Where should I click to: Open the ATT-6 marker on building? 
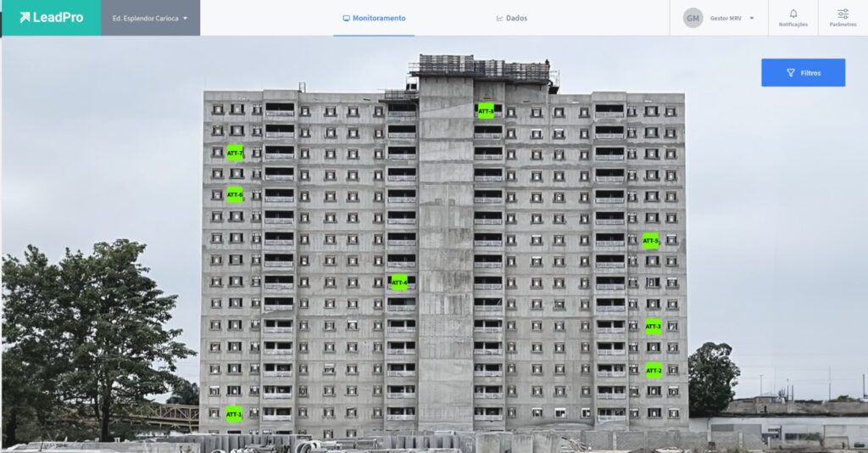pyautogui.click(x=235, y=195)
